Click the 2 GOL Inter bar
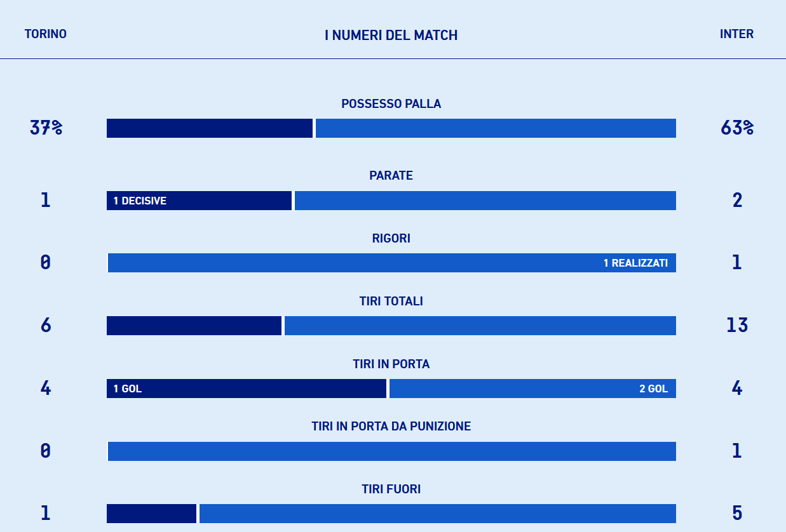Viewport: 786px width, 532px height. pos(532,389)
